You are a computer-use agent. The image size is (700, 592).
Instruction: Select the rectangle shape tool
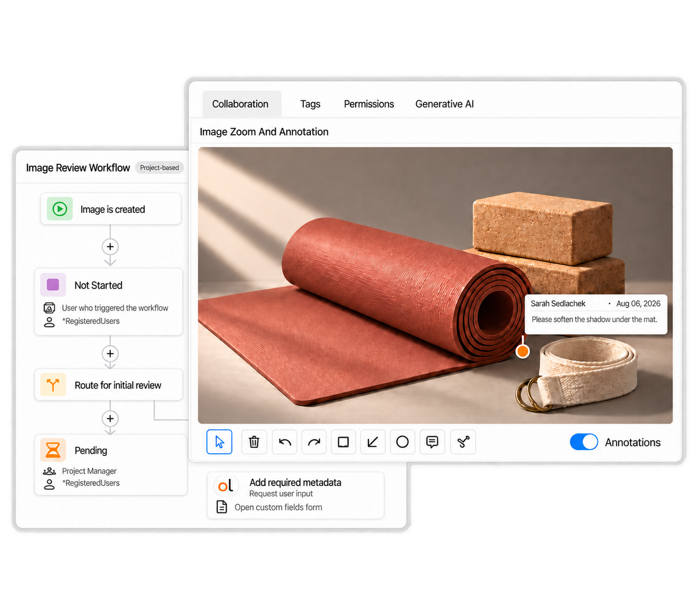(343, 442)
